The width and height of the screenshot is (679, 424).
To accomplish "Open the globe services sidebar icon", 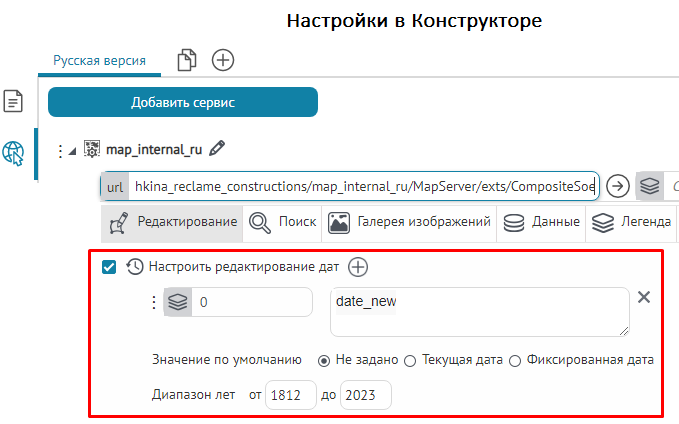I will [14, 152].
